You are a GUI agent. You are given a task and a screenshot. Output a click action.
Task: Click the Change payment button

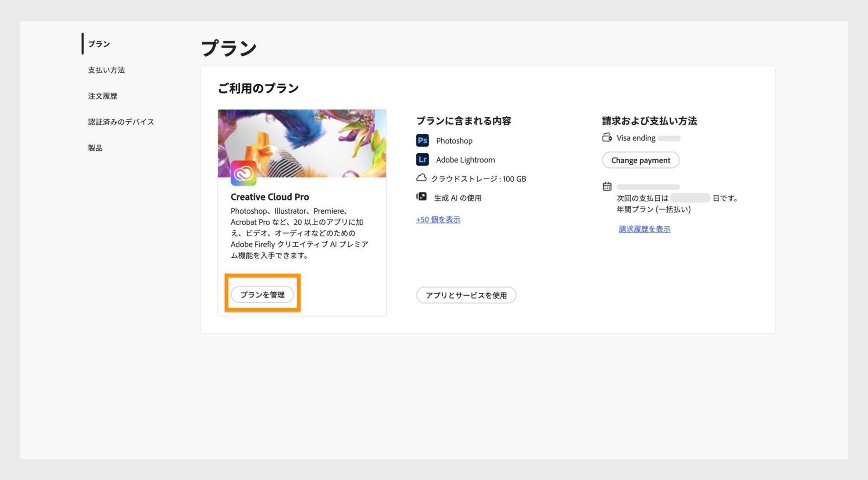(x=640, y=160)
